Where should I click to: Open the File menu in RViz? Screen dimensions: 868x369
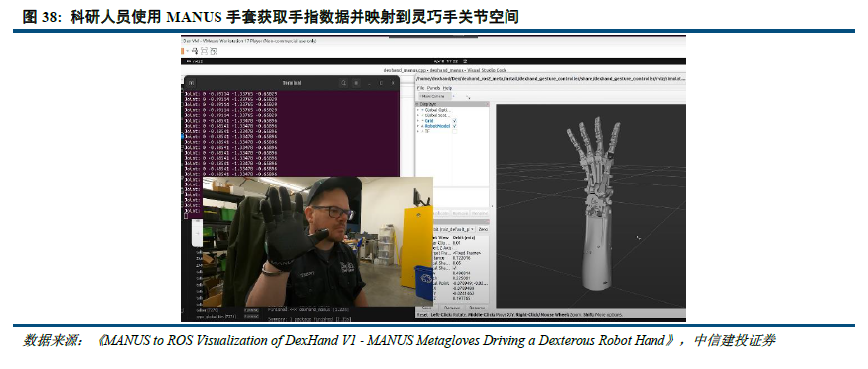coord(420,88)
